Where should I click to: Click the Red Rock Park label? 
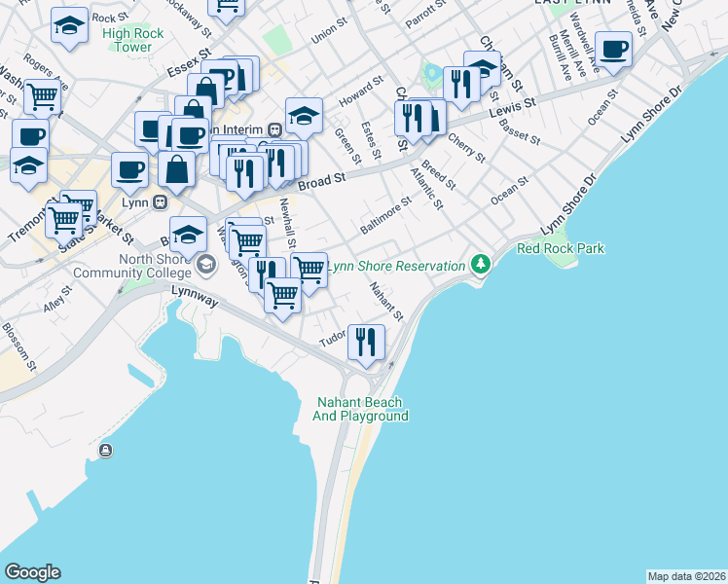tap(561, 248)
